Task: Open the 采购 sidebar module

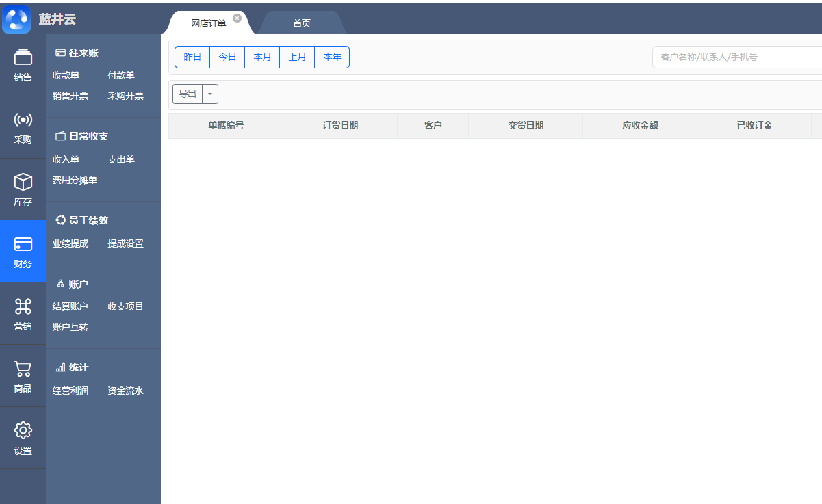Action: pos(23,127)
